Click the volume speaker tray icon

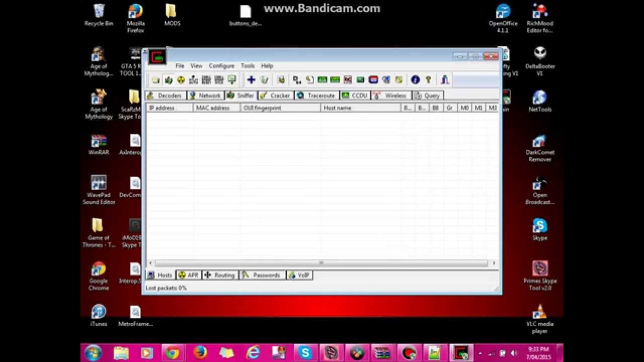pyautogui.click(x=514, y=353)
